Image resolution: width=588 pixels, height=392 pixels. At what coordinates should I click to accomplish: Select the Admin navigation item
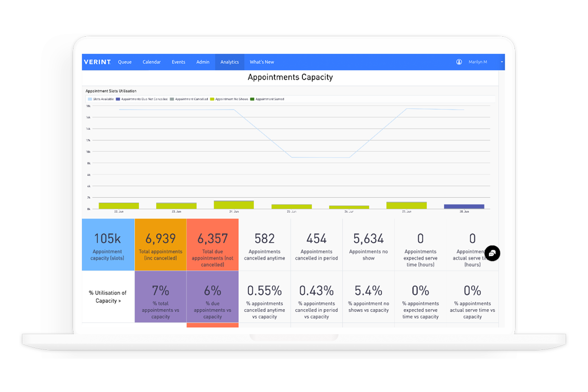203,62
